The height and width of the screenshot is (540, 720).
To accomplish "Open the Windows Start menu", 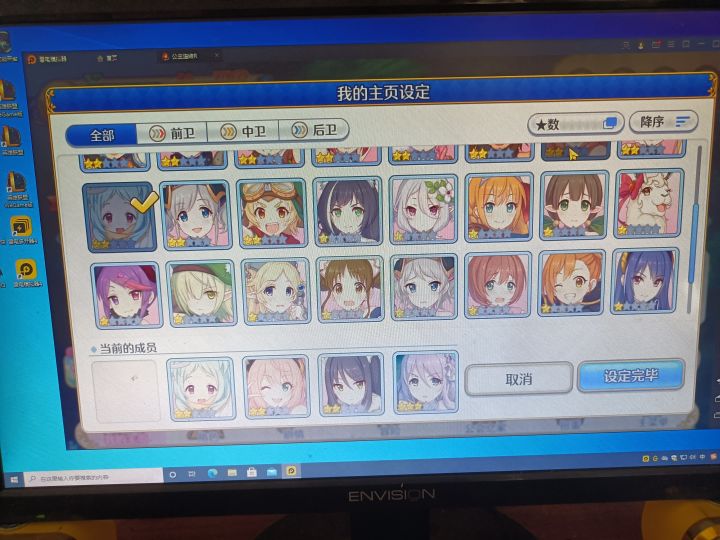I will point(14,479).
